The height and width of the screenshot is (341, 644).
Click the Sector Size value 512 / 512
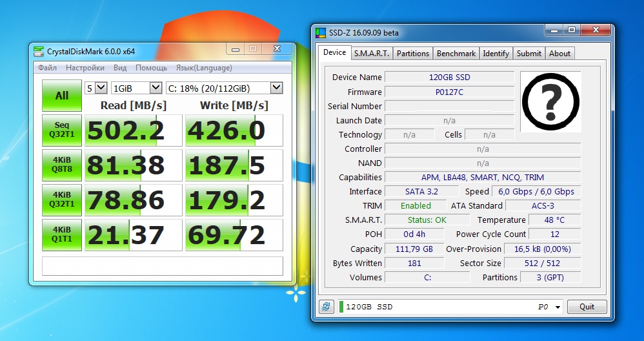point(542,263)
